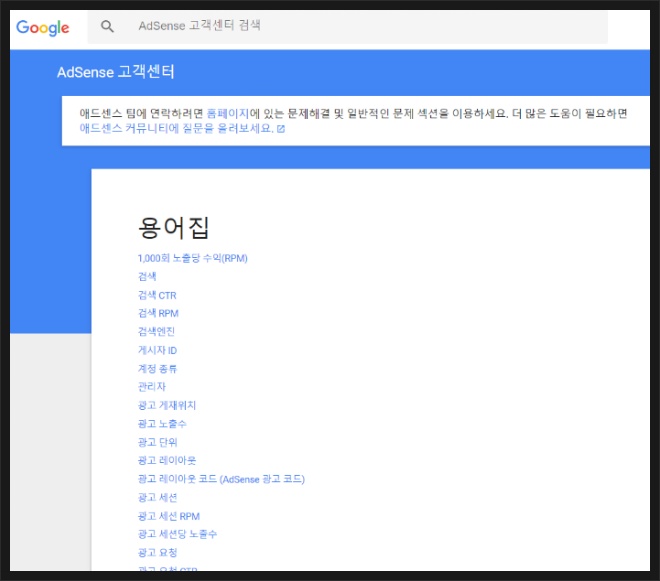Focus the AdSense 고객센터 검색 field
The height and width of the screenshot is (581, 660).
347,26
